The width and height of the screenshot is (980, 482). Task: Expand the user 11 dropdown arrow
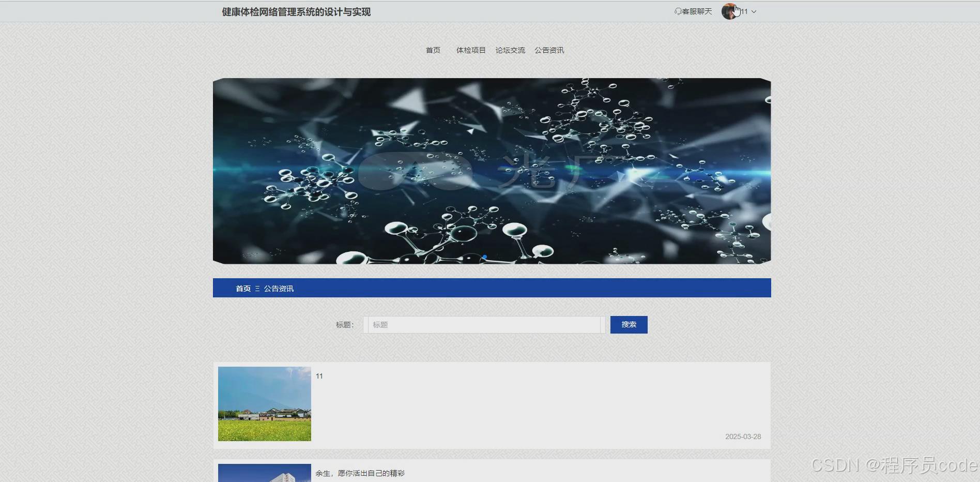pyautogui.click(x=754, y=11)
